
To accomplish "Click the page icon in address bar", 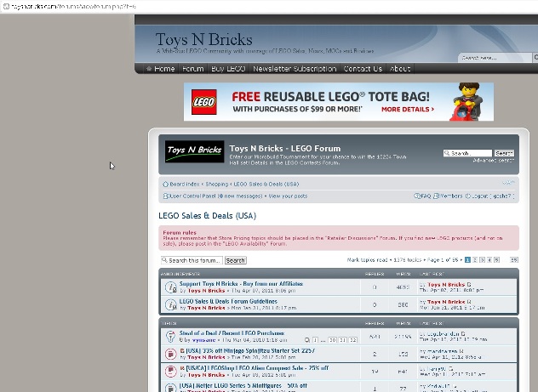I will coord(6,6).
